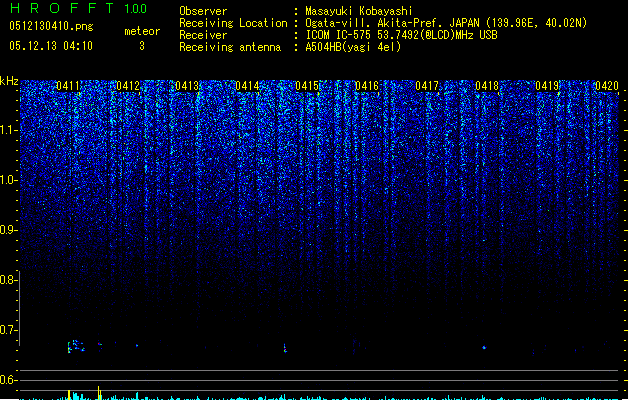
Task: Click the 0417 time marker
Action: coord(427,86)
